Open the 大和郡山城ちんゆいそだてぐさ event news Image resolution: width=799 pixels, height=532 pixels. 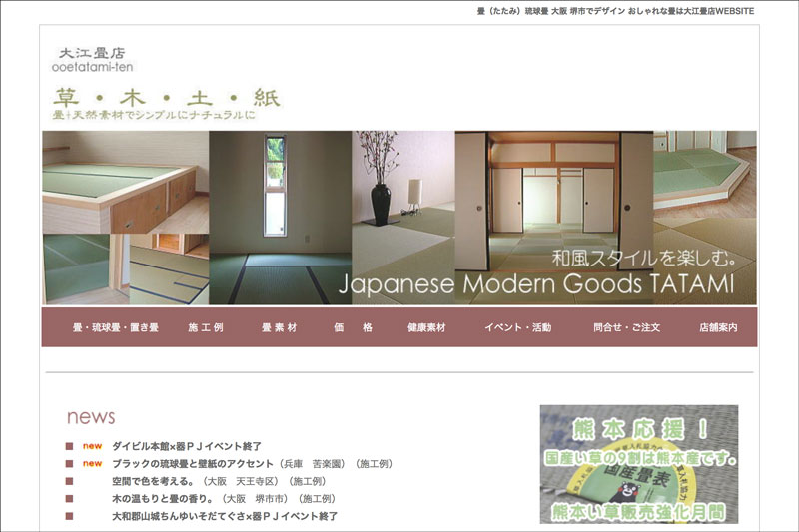(x=224, y=516)
